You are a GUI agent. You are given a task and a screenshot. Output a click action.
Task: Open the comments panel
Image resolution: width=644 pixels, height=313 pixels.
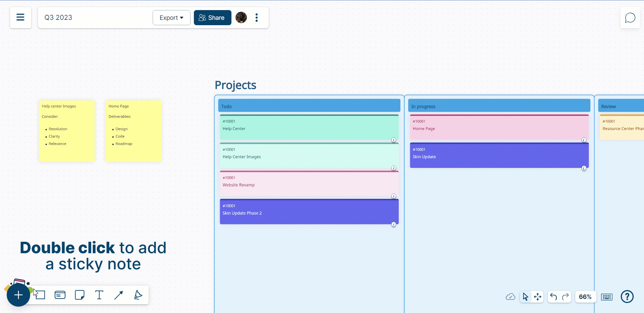[x=630, y=18]
